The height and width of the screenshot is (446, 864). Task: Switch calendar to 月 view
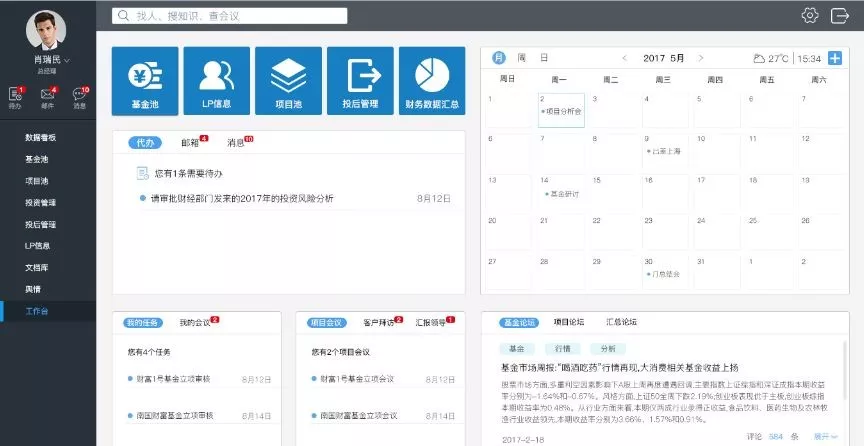pos(499,57)
